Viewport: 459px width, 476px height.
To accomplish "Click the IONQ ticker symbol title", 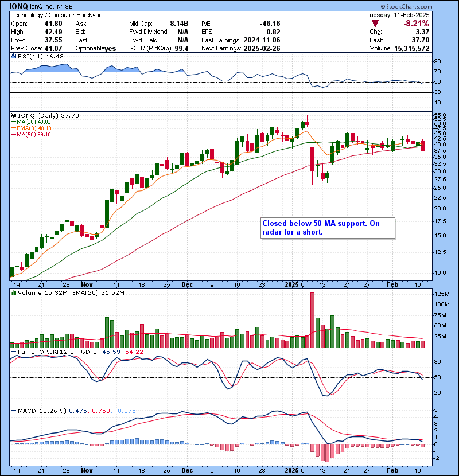I will 18,6.
